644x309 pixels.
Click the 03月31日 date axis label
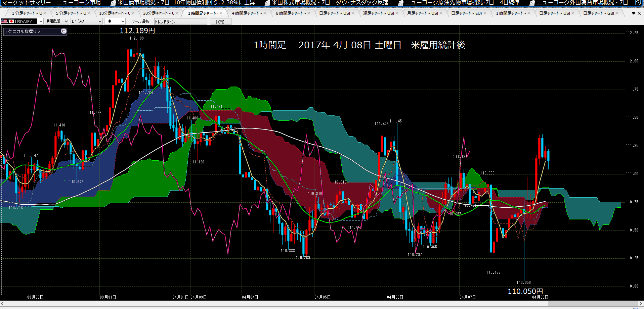(108, 297)
